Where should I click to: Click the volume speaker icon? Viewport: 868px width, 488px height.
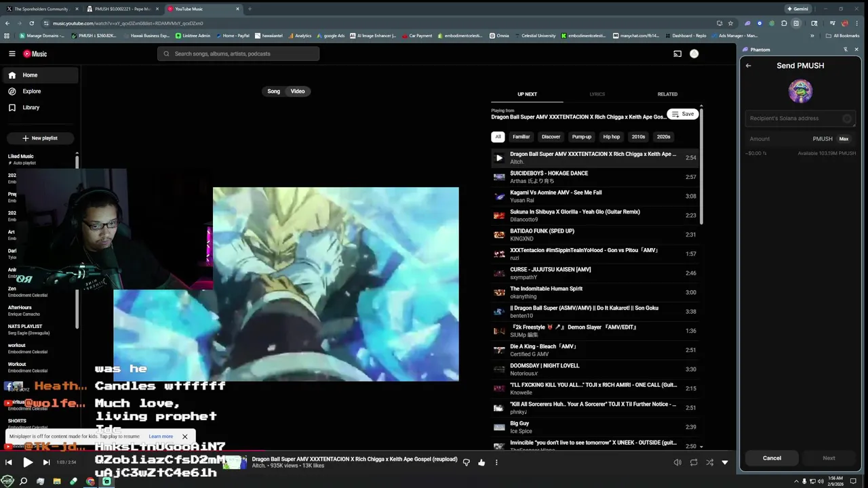[677, 462]
